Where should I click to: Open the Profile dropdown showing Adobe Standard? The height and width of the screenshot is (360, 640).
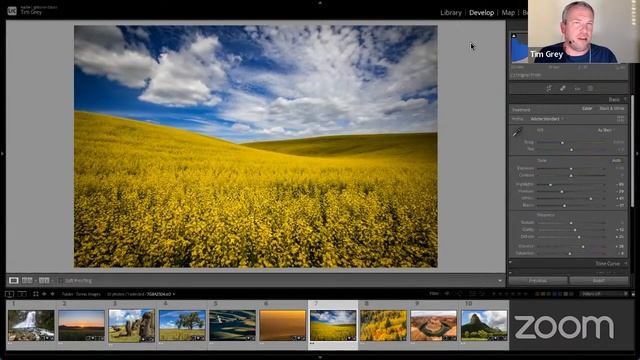(x=547, y=119)
